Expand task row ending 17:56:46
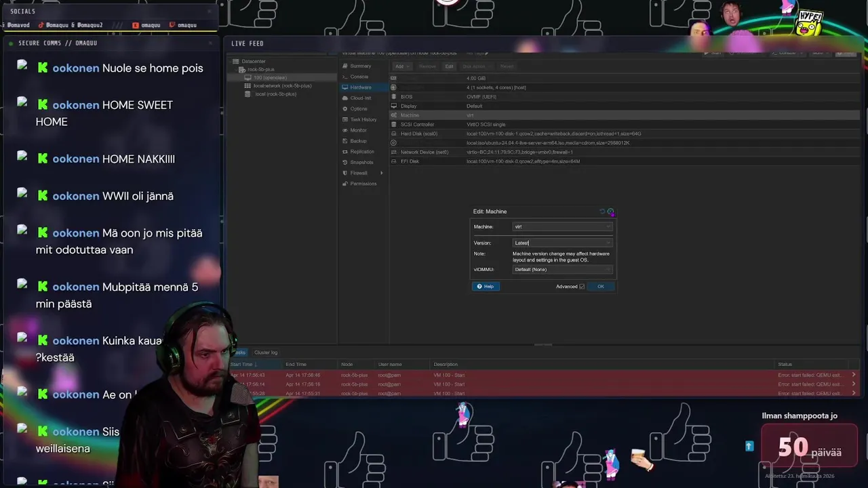The image size is (868, 488). point(853,375)
